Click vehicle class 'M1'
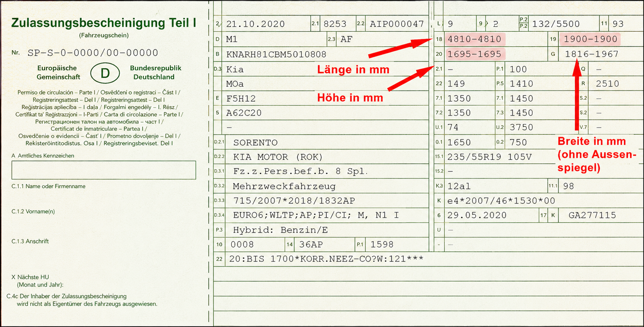Image resolution: width=644 pixels, height=327 pixels. coord(232,39)
